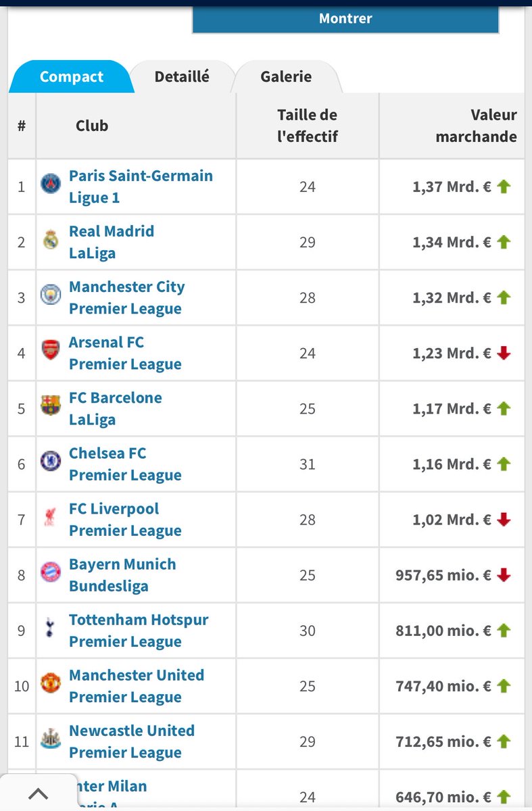The height and width of the screenshot is (811, 532).
Task: Sort by Taille de l'effectif header
Action: click(x=308, y=126)
